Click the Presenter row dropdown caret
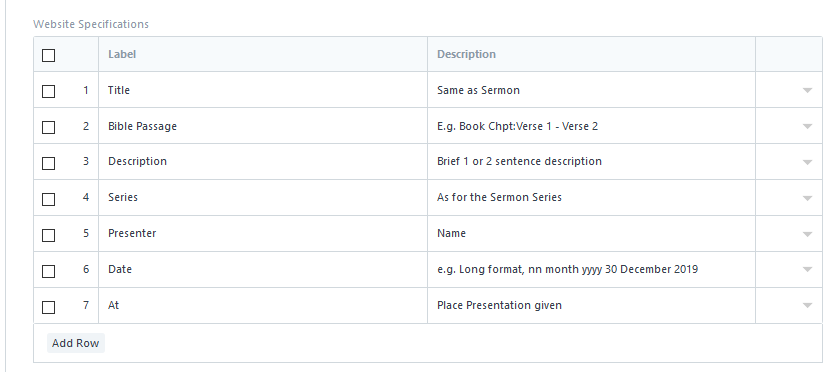 click(807, 234)
